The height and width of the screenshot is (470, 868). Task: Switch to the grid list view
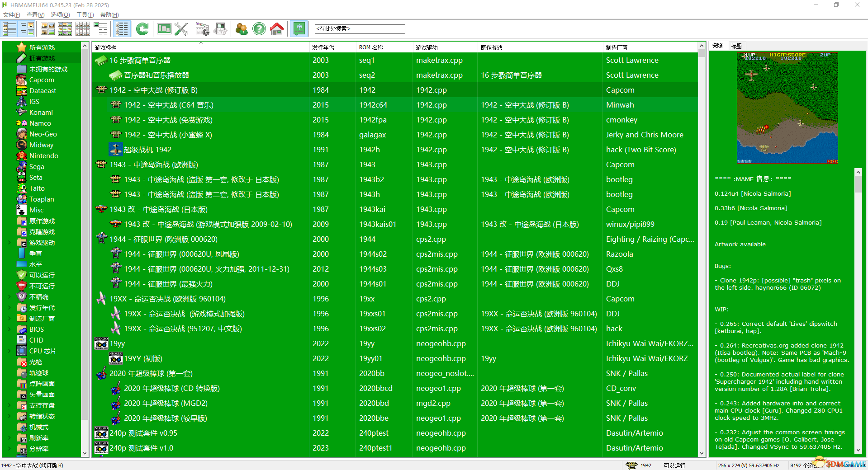(x=82, y=29)
